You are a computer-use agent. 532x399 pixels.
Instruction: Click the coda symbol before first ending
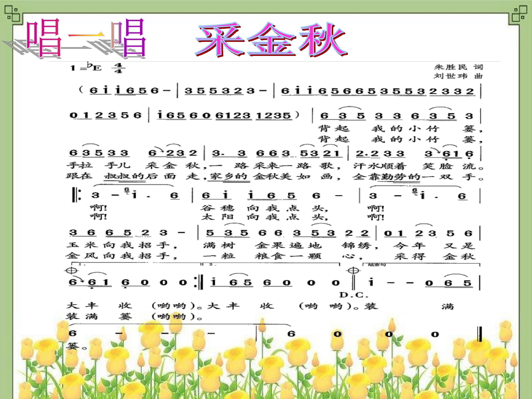[71, 270]
